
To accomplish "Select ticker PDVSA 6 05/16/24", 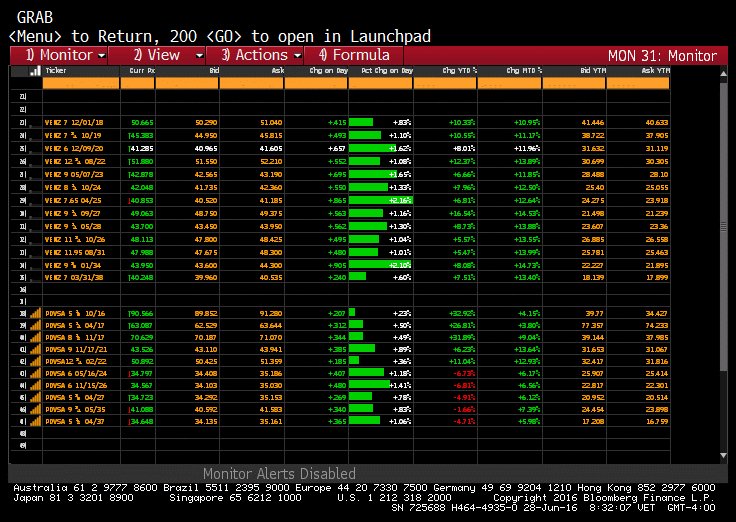I will [x=76, y=374].
